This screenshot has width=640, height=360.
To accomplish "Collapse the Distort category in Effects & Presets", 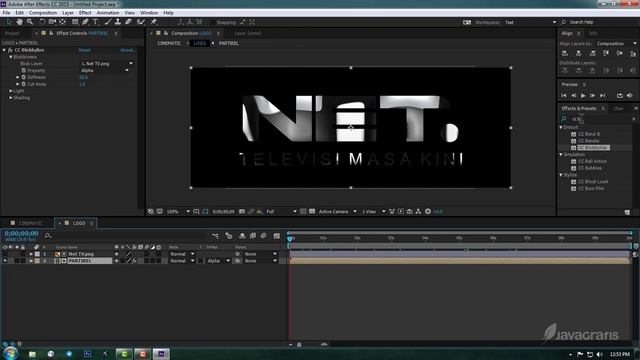I will pyautogui.click(x=561, y=127).
